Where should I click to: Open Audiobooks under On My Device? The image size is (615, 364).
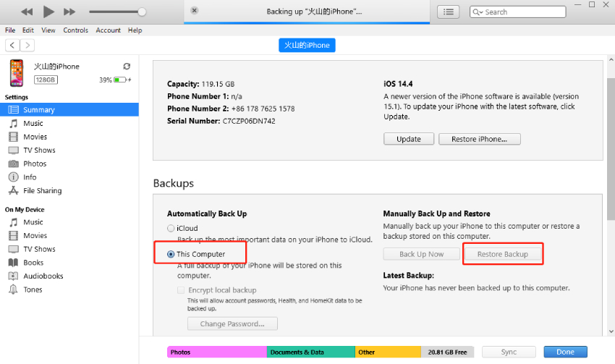pos(69,276)
